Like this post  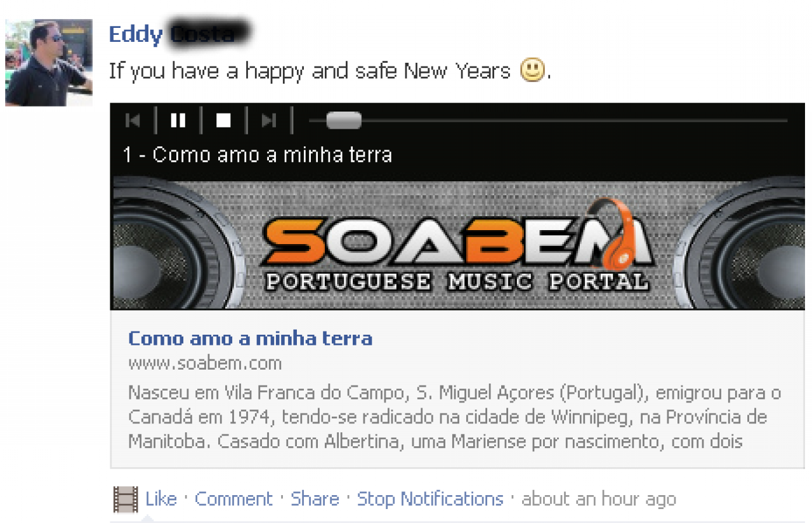(x=161, y=499)
